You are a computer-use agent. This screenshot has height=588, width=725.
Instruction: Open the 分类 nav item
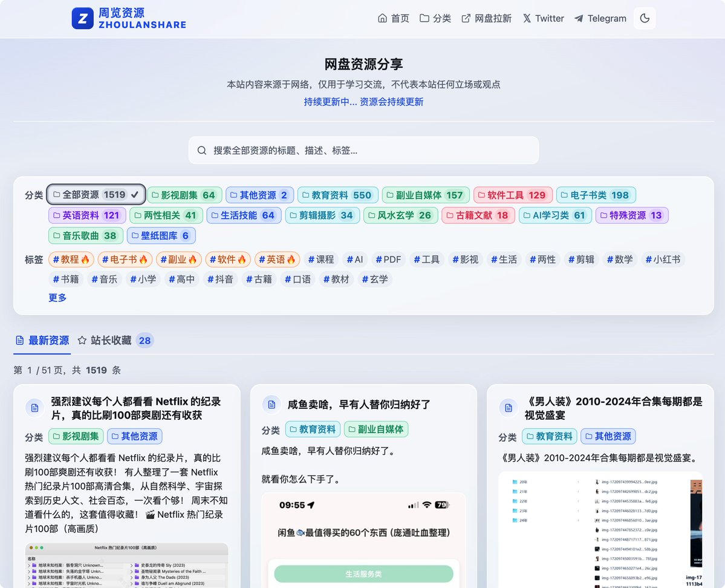point(435,19)
